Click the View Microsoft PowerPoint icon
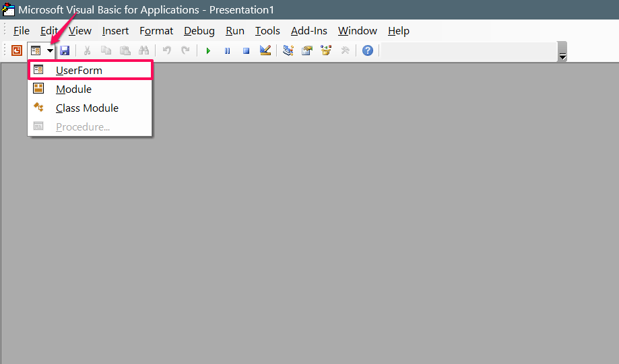This screenshot has height=364, width=619. [x=17, y=50]
